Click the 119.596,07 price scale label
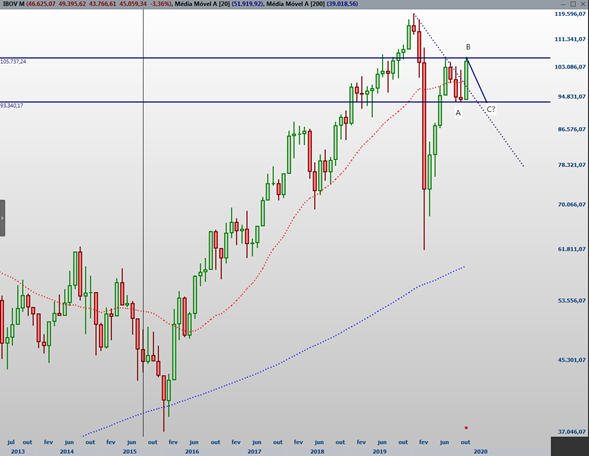Image resolution: width=589 pixels, height=456 pixels. pyautogui.click(x=570, y=14)
